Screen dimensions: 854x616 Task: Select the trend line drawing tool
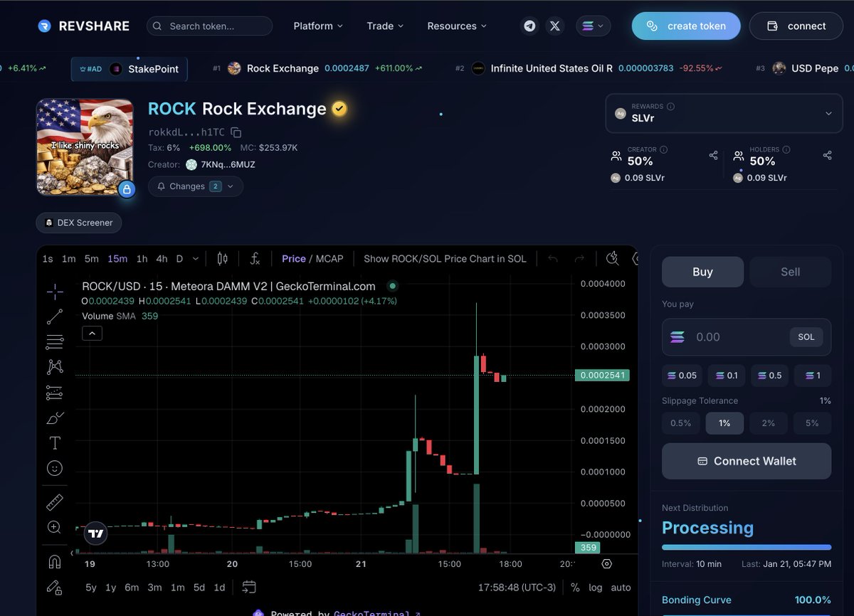pos(55,317)
